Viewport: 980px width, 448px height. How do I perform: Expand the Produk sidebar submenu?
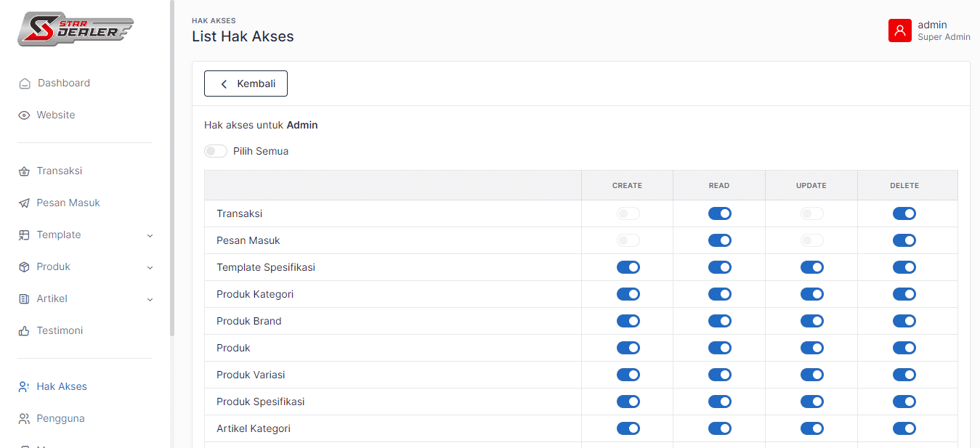(x=150, y=267)
